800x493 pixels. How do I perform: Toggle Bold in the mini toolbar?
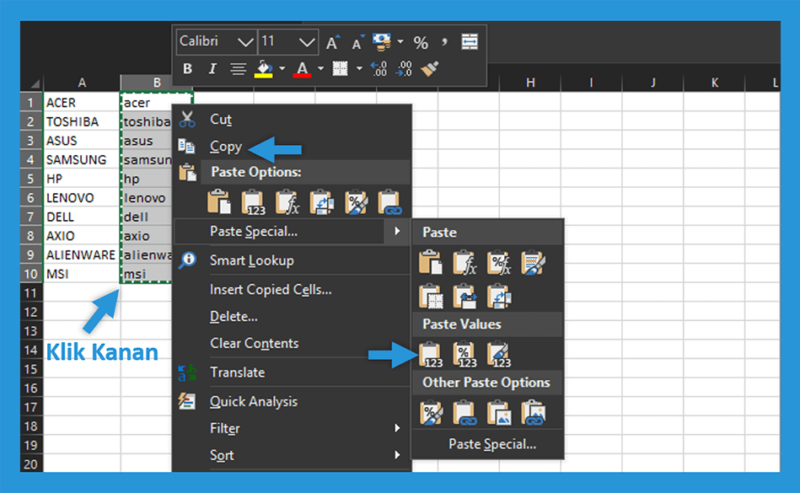[x=188, y=69]
